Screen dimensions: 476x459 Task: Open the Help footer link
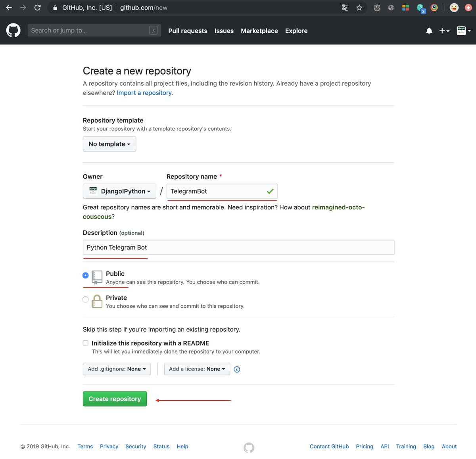(182, 446)
